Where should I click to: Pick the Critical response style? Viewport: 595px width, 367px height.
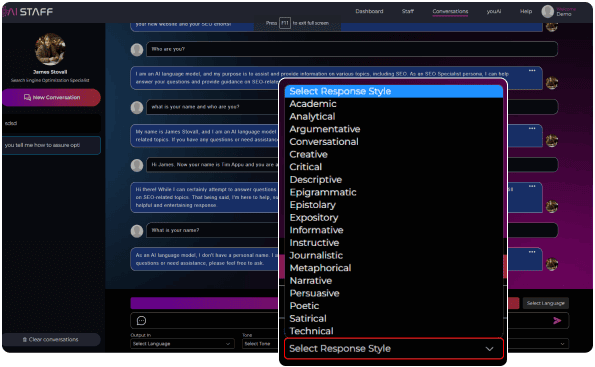(394, 167)
